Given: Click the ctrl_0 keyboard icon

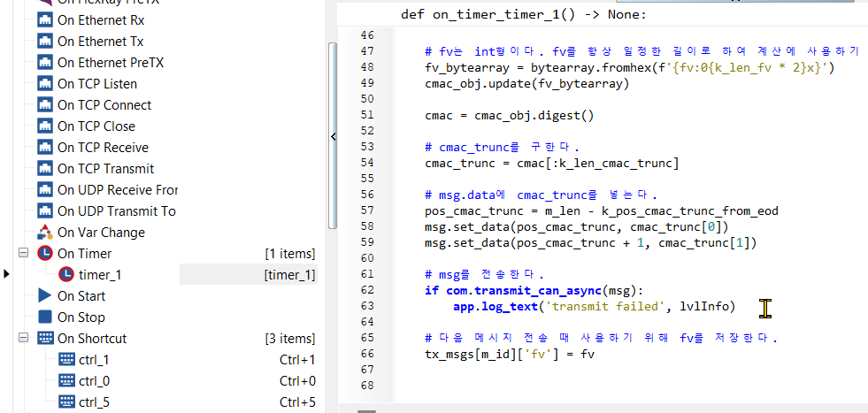Looking at the screenshot, I should (x=66, y=381).
